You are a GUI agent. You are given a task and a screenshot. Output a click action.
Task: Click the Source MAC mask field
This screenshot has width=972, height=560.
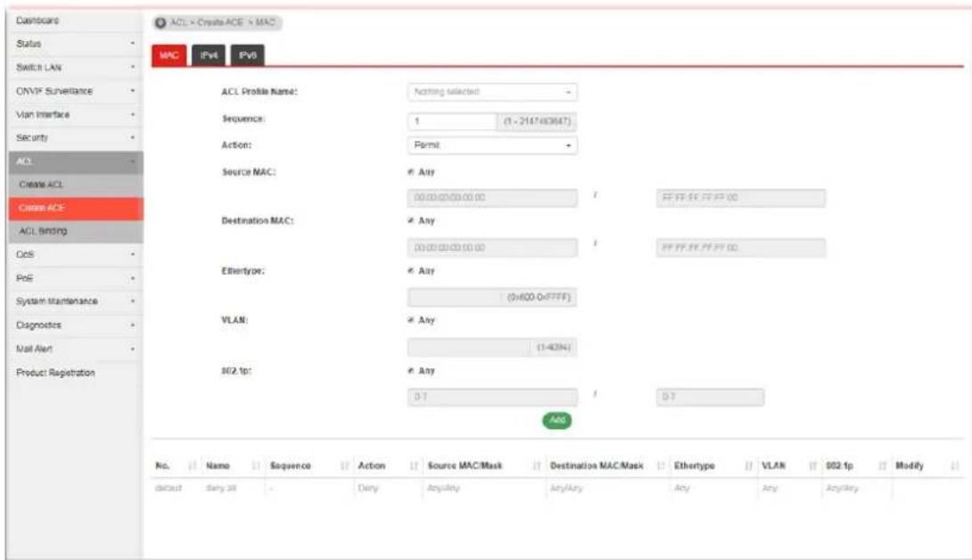(x=741, y=198)
